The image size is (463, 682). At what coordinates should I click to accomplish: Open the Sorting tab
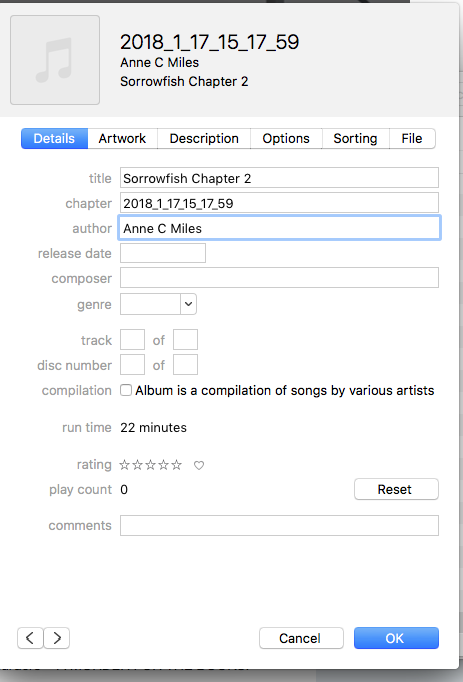click(355, 138)
